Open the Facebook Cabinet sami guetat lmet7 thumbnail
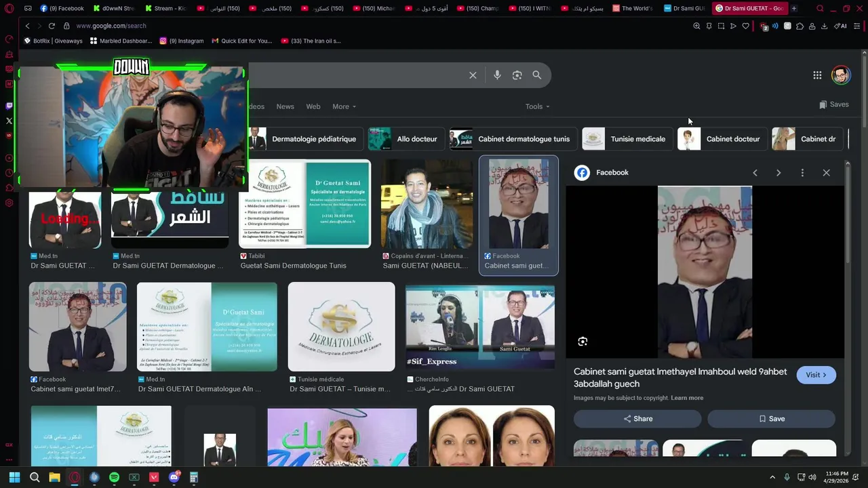The width and height of the screenshot is (868, 488). tap(77, 327)
